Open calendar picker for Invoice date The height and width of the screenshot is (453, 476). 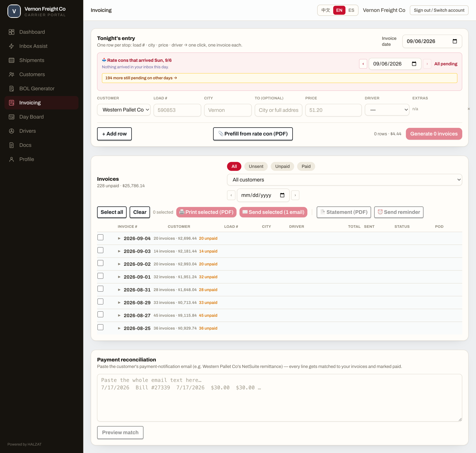point(455,41)
